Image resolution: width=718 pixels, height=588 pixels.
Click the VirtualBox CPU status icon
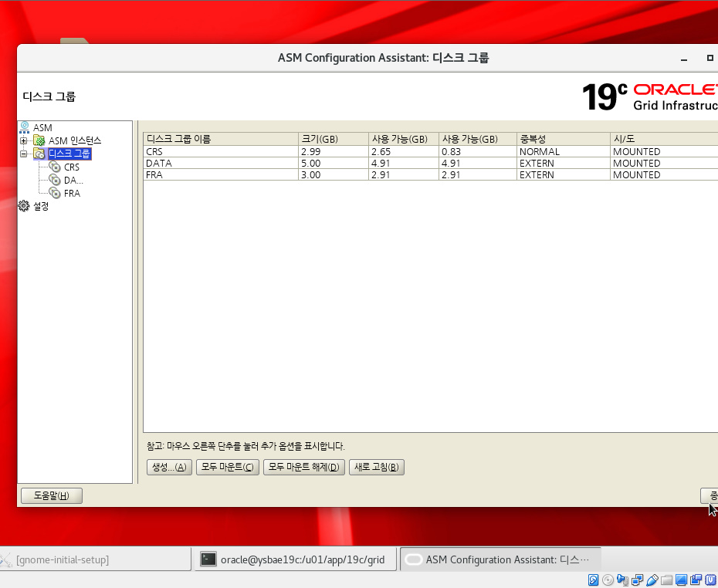710,580
